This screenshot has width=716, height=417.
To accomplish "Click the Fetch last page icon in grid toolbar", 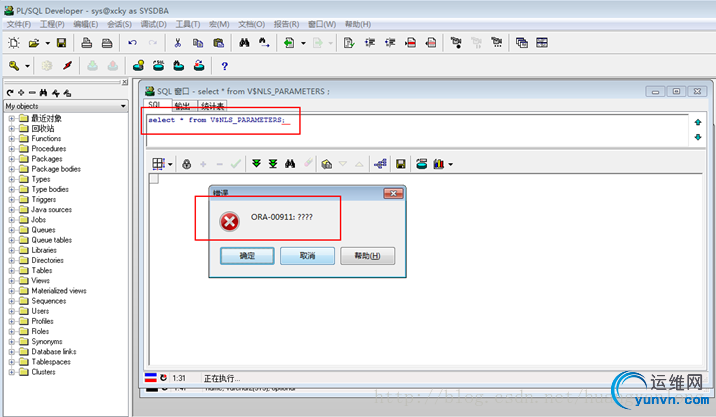I will 273,164.
